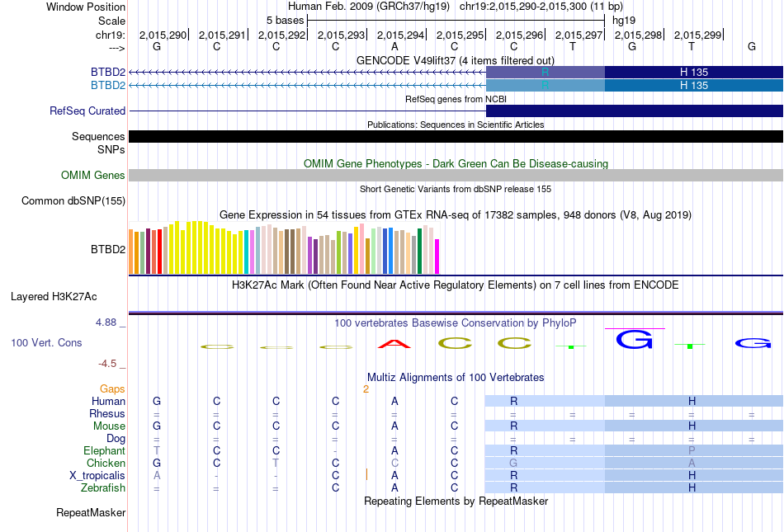This screenshot has width=784, height=532.
Task: Click RefSeq genes from NCBI title
Action: 456,99
